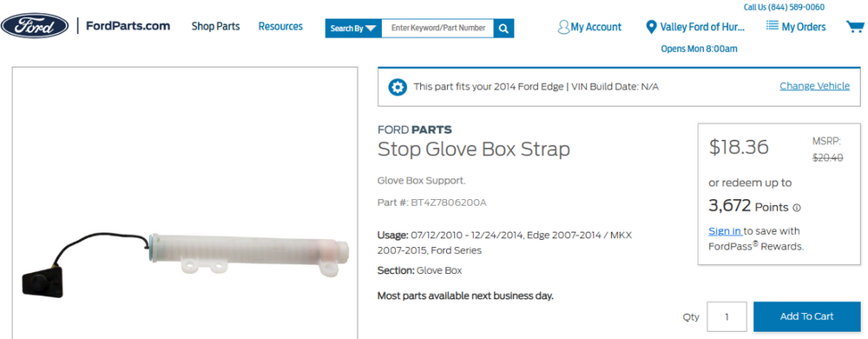The image size is (868, 339).
Task: Click the Sign in link
Action: click(725, 231)
